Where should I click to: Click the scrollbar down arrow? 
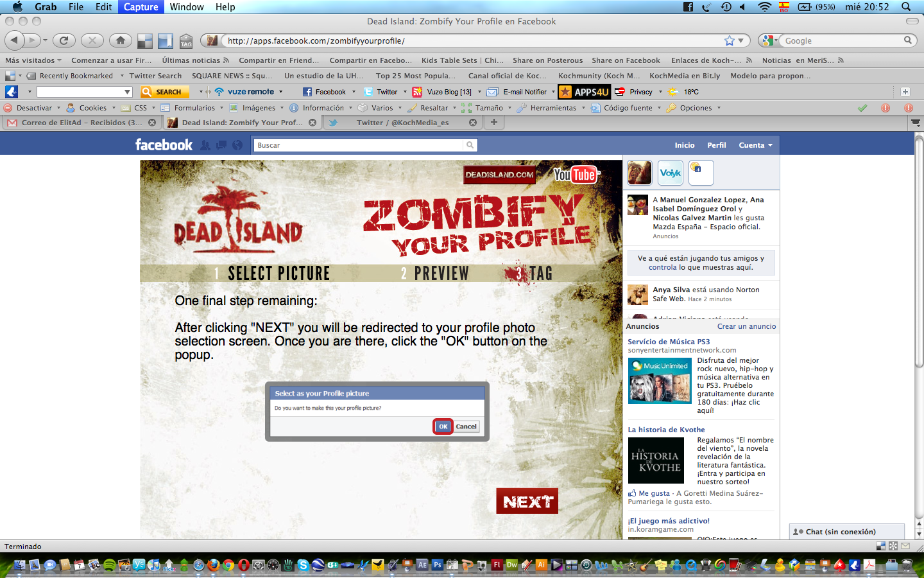click(919, 534)
